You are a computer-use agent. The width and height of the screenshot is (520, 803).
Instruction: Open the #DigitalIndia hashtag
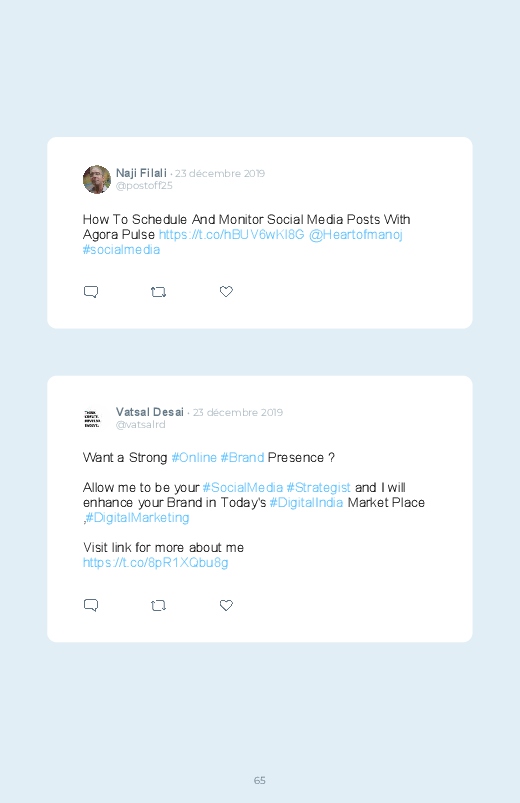306,502
